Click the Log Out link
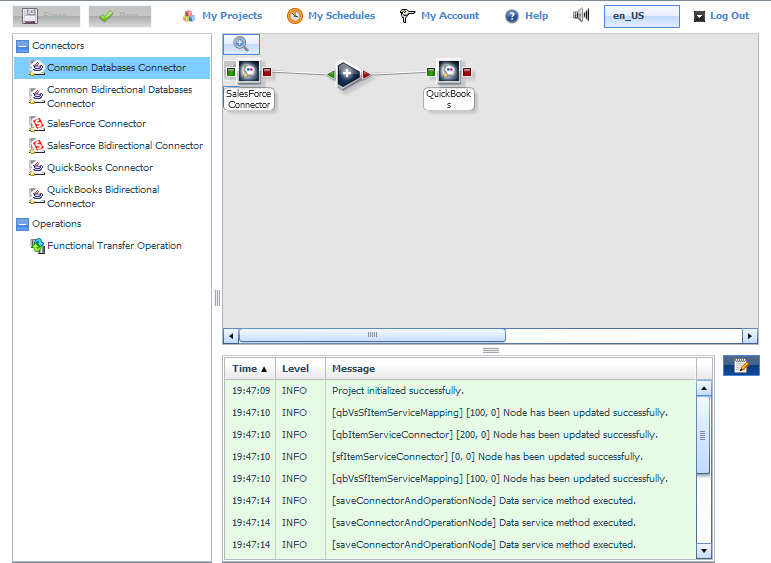The image size is (771, 563). [729, 16]
